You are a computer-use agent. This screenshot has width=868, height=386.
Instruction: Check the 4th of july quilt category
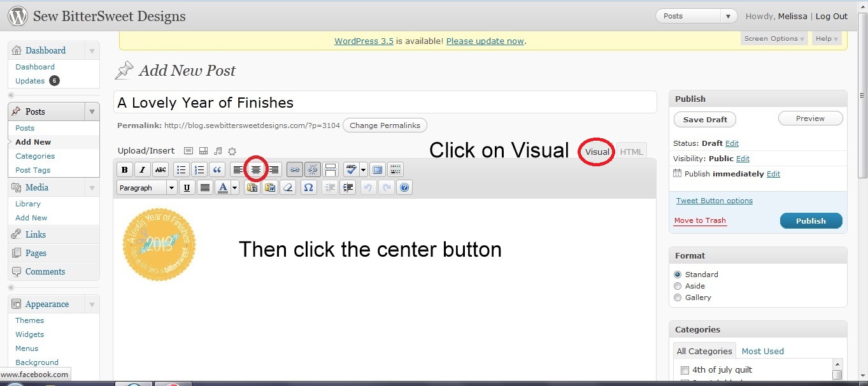tap(685, 370)
